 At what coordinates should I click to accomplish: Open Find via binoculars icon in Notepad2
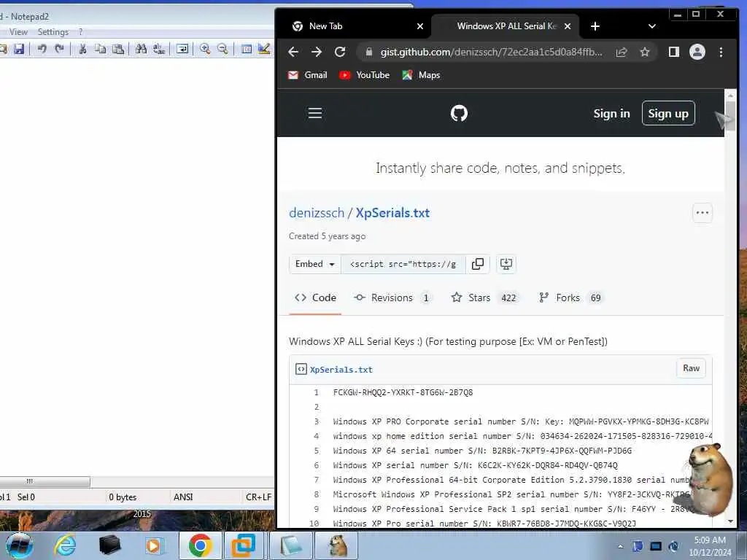[141, 49]
